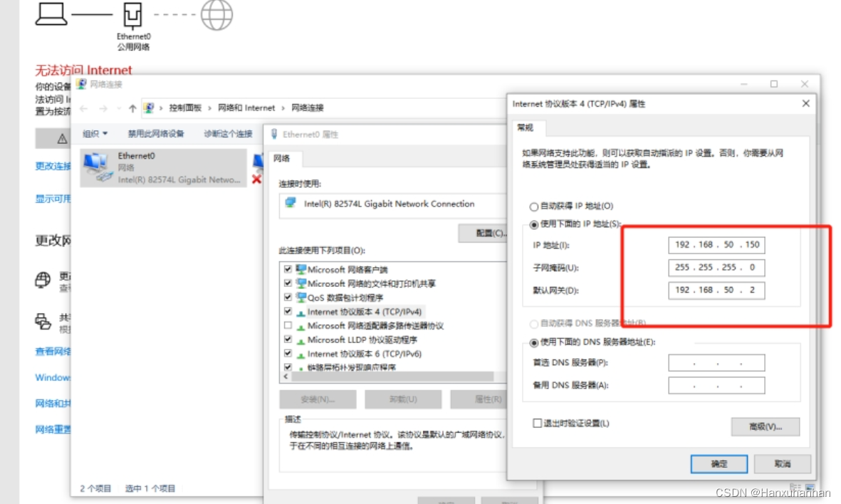Click the forward arrow in Network Connections window
The height and width of the screenshot is (504, 841).
coord(103,108)
